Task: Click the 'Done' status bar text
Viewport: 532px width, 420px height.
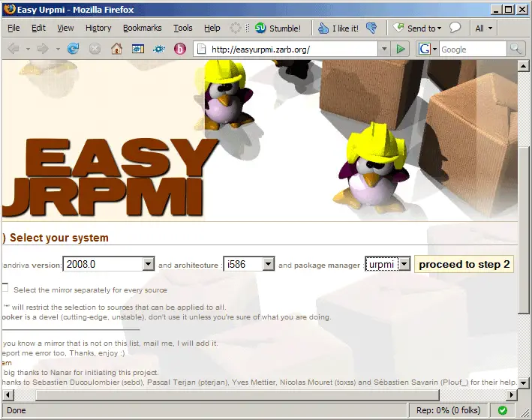Action: pos(17,410)
